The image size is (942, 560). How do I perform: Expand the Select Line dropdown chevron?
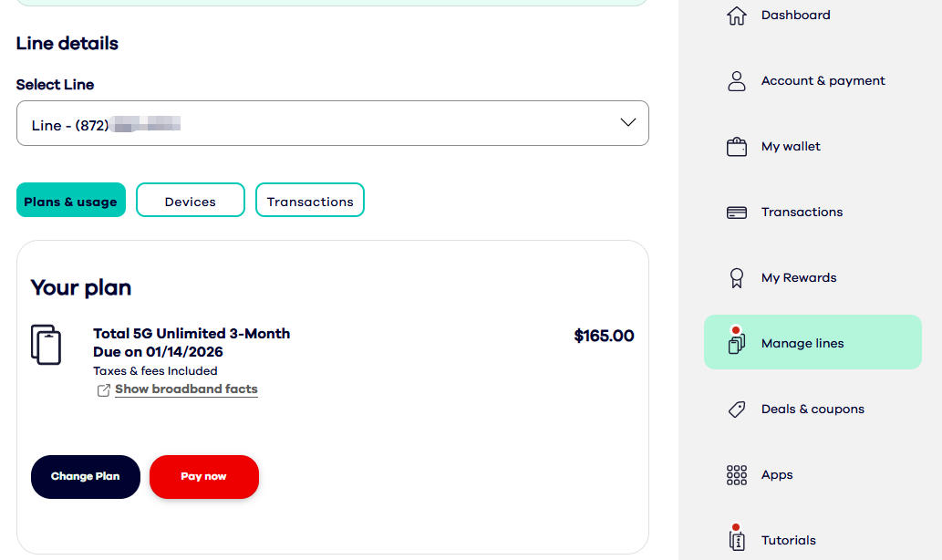[x=627, y=123]
